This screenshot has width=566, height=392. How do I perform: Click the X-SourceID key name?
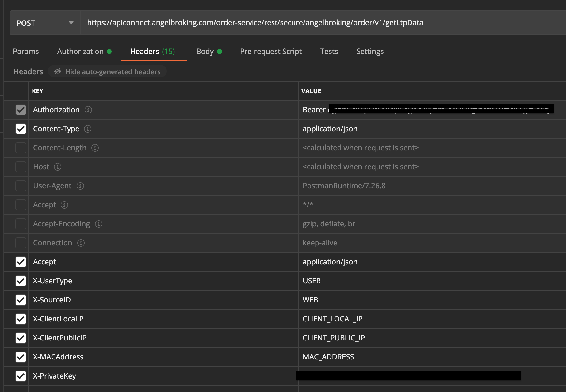pos(52,300)
